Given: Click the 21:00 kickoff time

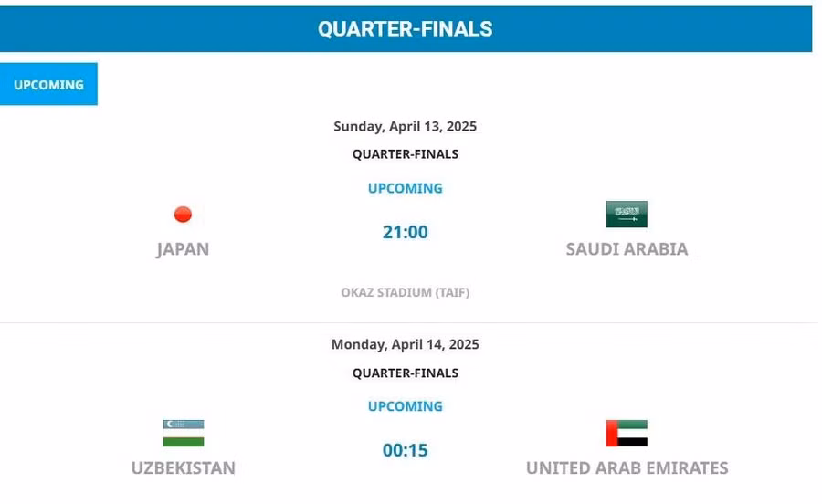Looking at the screenshot, I should 406,232.
